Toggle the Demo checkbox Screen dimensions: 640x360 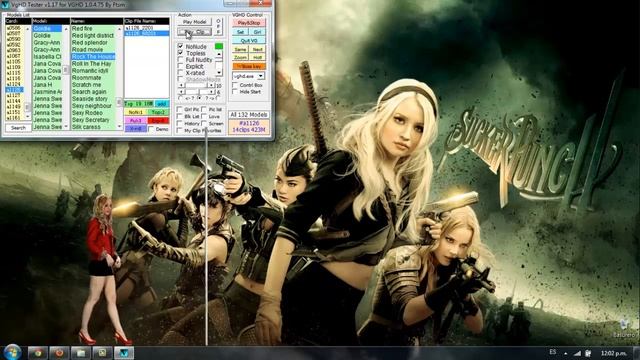point(151,129)
